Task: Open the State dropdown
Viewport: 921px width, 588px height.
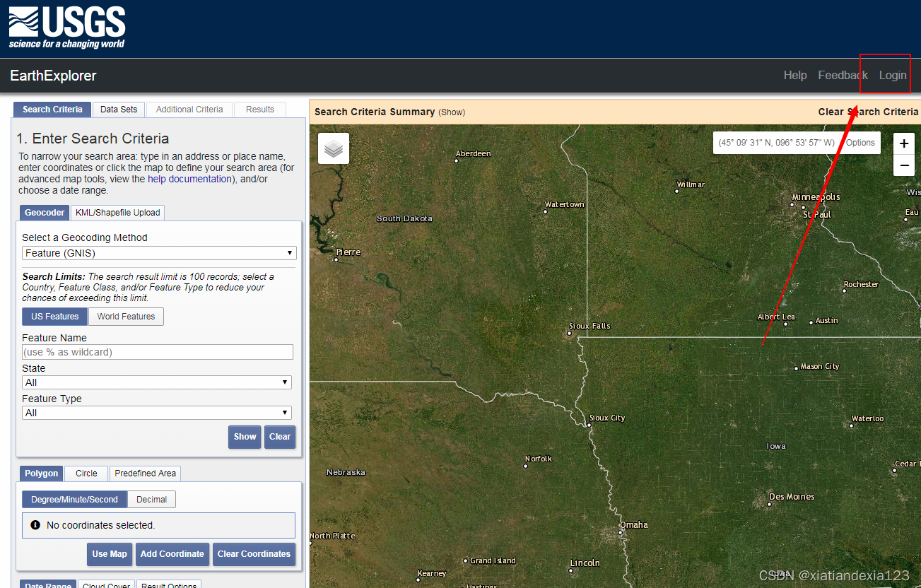Action: [x=157, y=382]
